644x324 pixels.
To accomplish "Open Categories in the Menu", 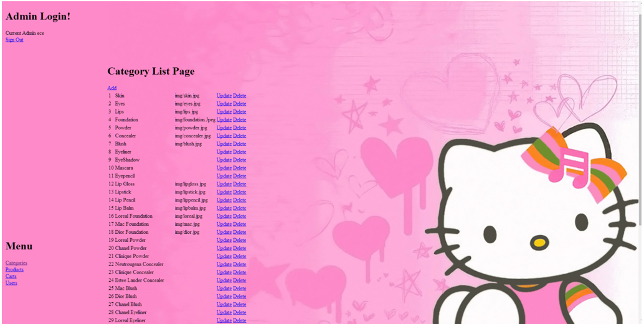I will point(16,263).
